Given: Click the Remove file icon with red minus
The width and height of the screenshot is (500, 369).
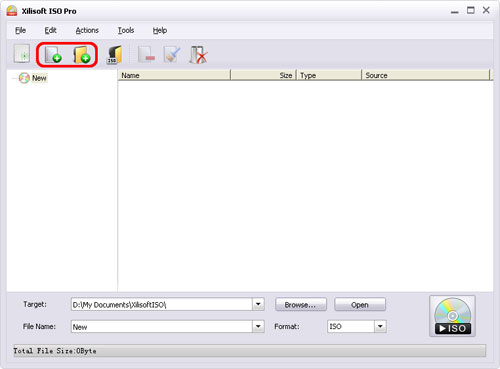Looking at the screenshot, I should click(x=146, y=54).
